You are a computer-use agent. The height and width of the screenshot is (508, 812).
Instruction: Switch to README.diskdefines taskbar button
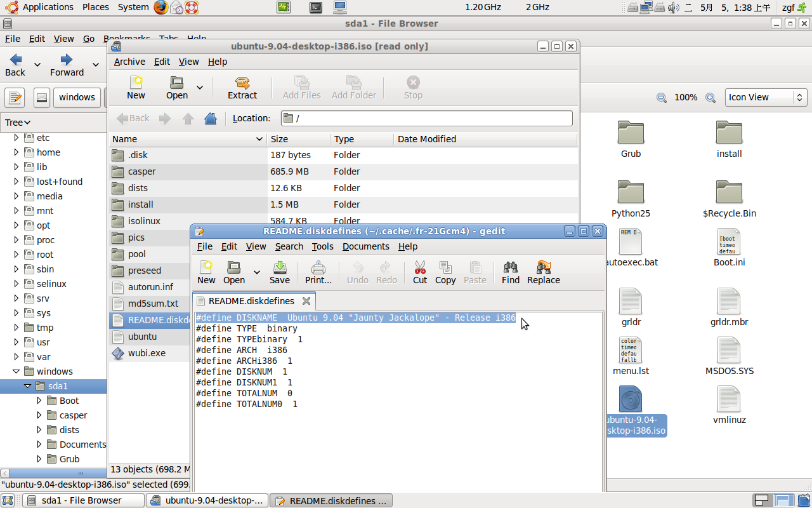331,500
